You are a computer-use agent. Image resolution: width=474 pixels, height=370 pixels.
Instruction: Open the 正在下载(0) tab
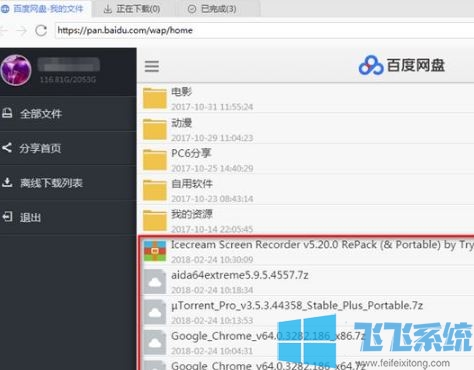click(x=132, y=9)
